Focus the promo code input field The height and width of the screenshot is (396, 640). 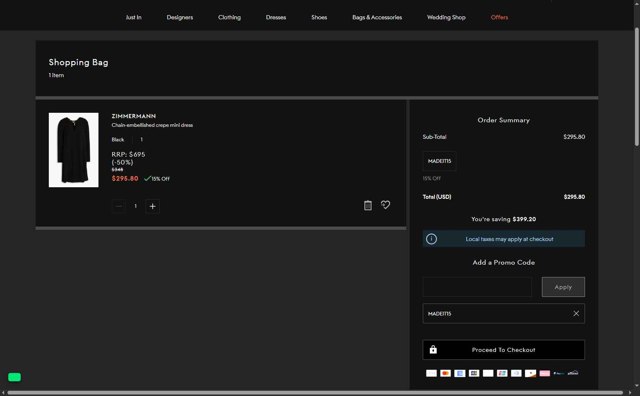pos(477,287)
